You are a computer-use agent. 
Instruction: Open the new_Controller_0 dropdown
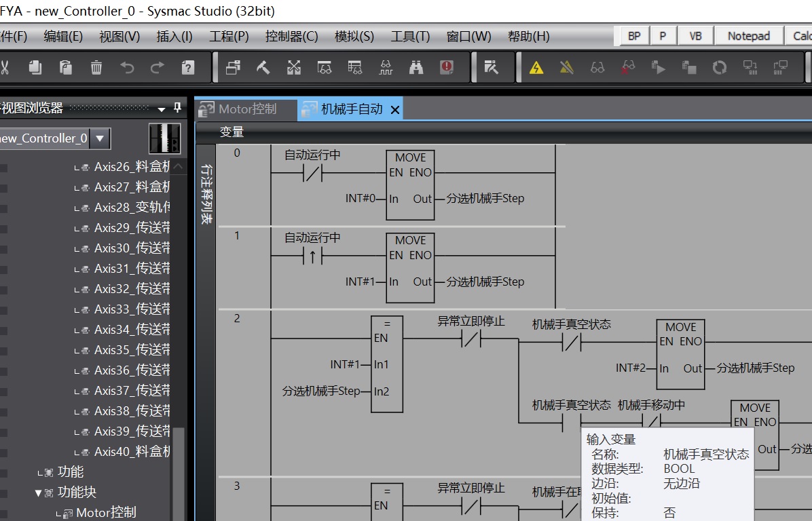coord(100,138)
